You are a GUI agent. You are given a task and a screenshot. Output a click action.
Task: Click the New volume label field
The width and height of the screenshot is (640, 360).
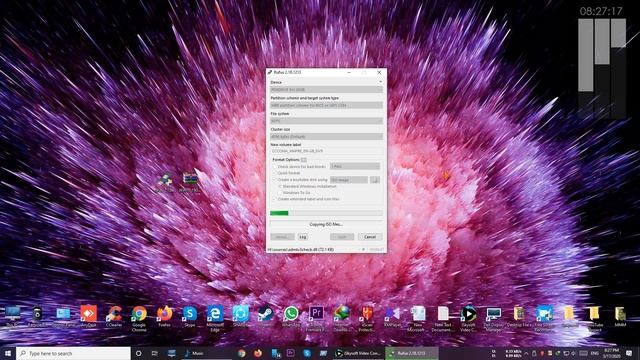(x=326, y=151)
